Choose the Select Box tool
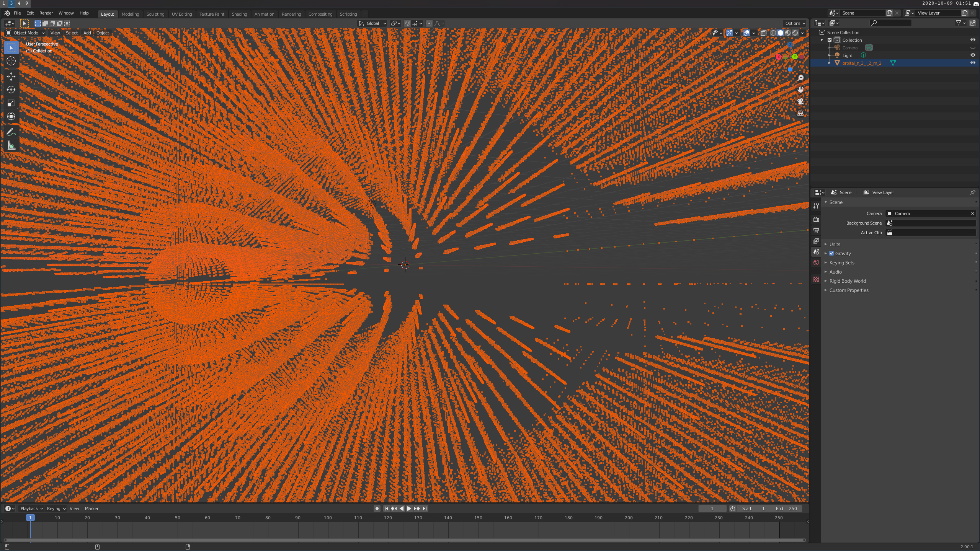 pos(11,48)
